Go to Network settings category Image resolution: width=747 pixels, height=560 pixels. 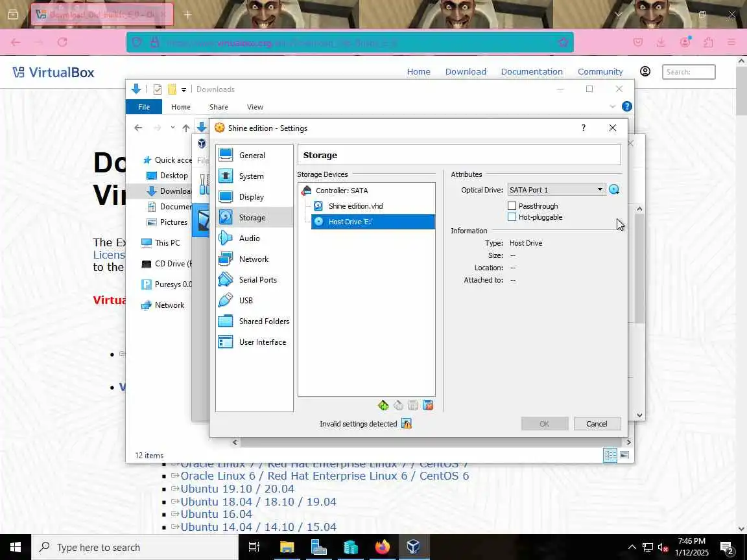click(254, 259)
